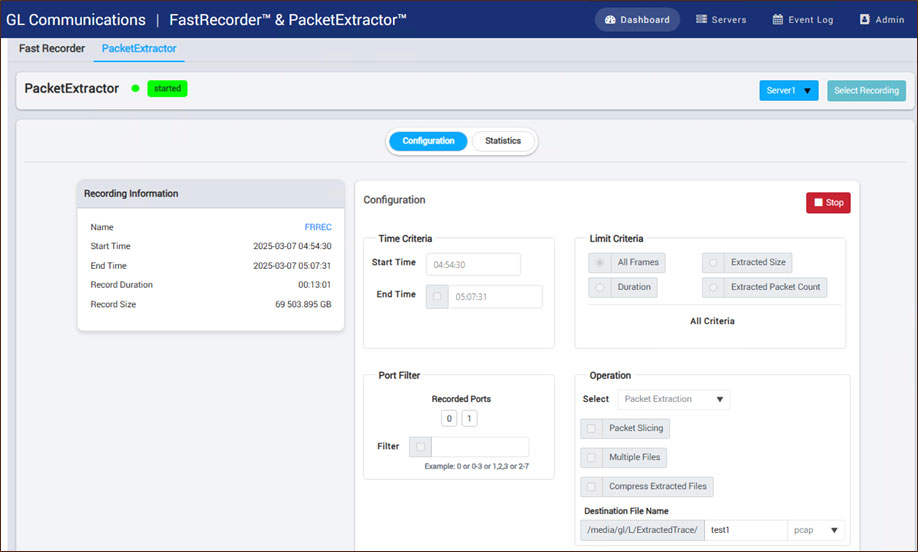
Task: Select the All Frames radio button
Action: tap(600, 262)
